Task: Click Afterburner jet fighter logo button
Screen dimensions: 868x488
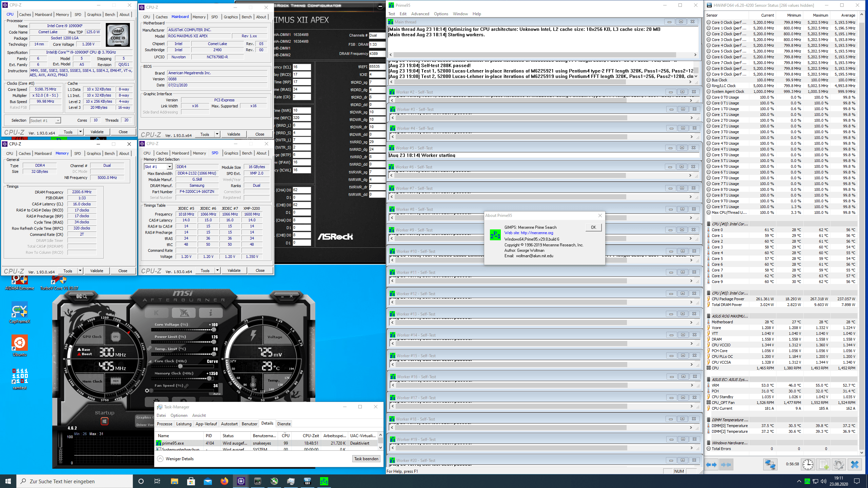Action: (x=183, y=312)
